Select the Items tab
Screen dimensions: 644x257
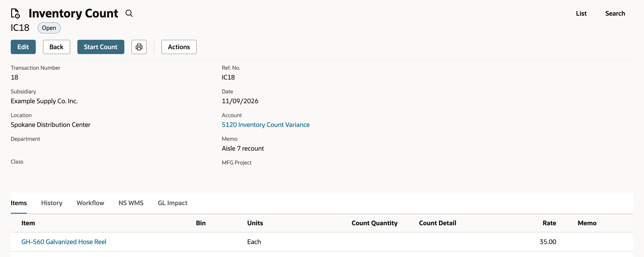(x=19, y=203)
